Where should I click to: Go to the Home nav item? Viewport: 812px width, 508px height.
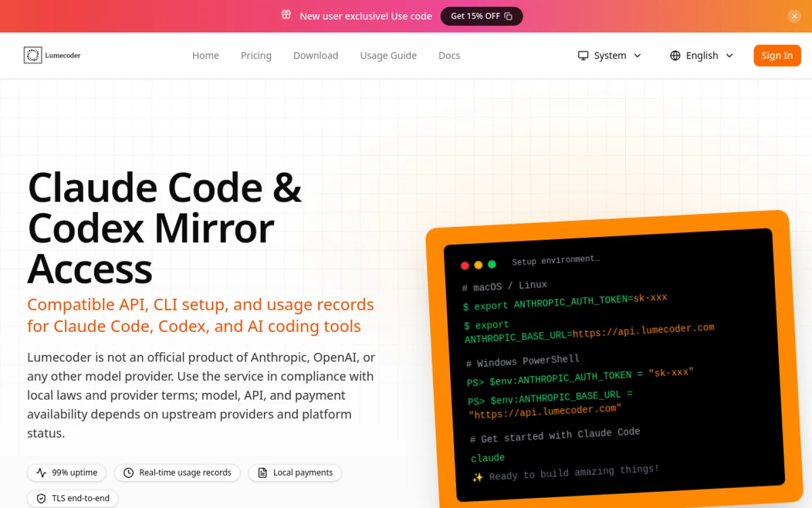[205, 55]
